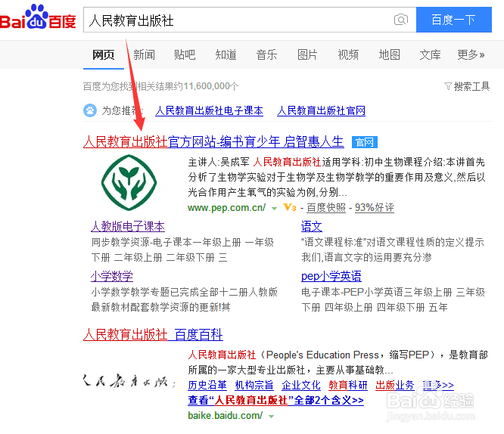The width and height of the screenshot is (504, 434).
Task: Expand dropdown arrow after www.pep.com.cn/
Action: pyautogui.click(x=274, y=209)
